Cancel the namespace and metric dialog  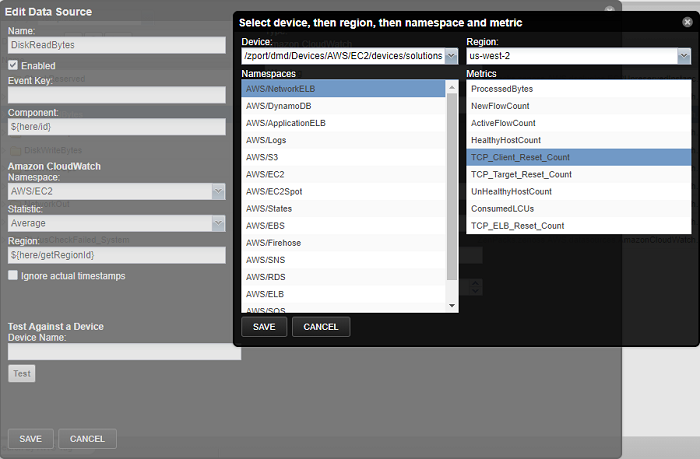click(x=321, y=327)
